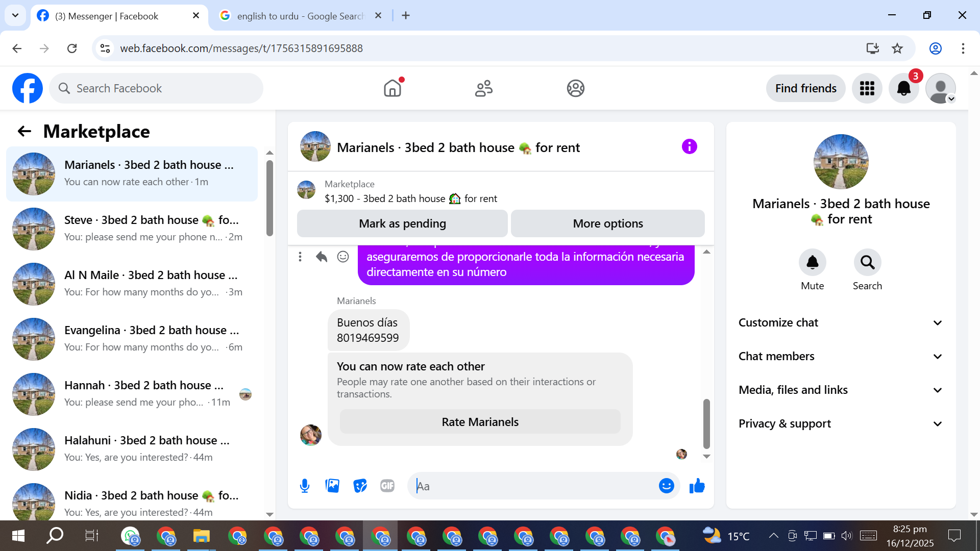980x551 pixels.
Task: Open Hannah conversation
Action: tap(132, 394)
